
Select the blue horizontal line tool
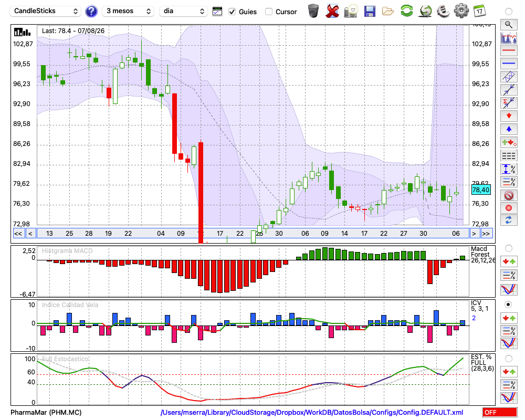coord(509,64)
